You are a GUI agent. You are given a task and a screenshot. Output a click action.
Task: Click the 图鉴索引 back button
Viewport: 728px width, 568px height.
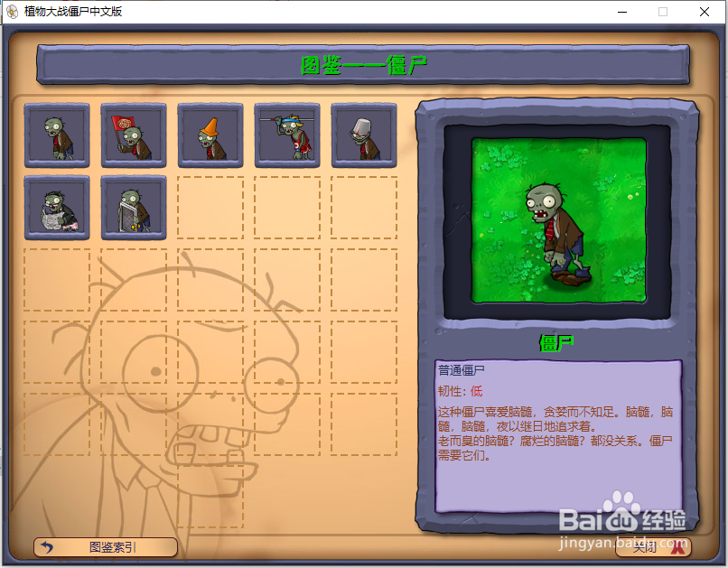106,547
